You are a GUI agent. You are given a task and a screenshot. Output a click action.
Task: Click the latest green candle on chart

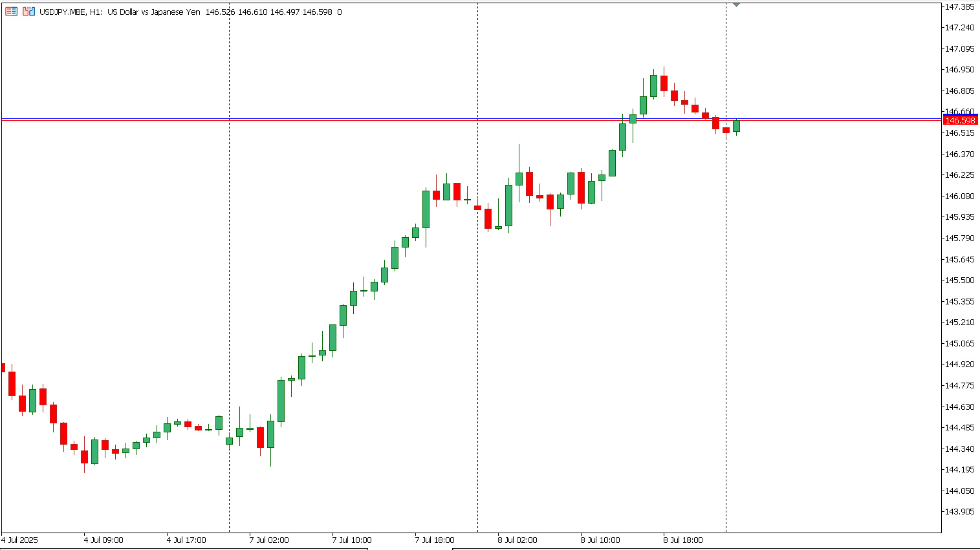point(736,126)
